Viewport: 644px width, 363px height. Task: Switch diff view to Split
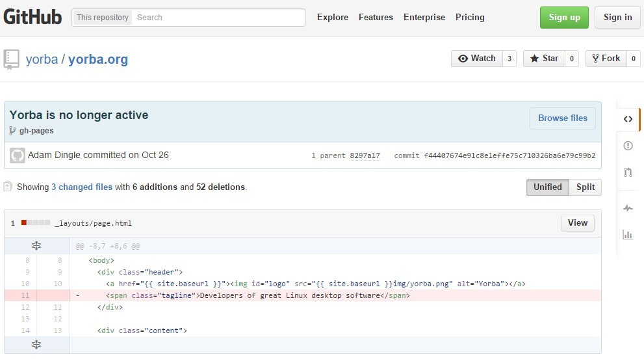pos(585,187)
